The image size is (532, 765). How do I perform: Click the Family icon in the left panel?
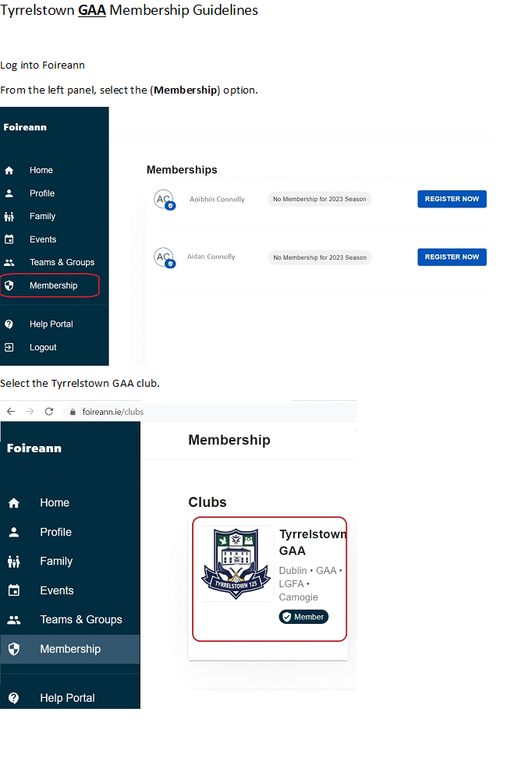[9, 216]
